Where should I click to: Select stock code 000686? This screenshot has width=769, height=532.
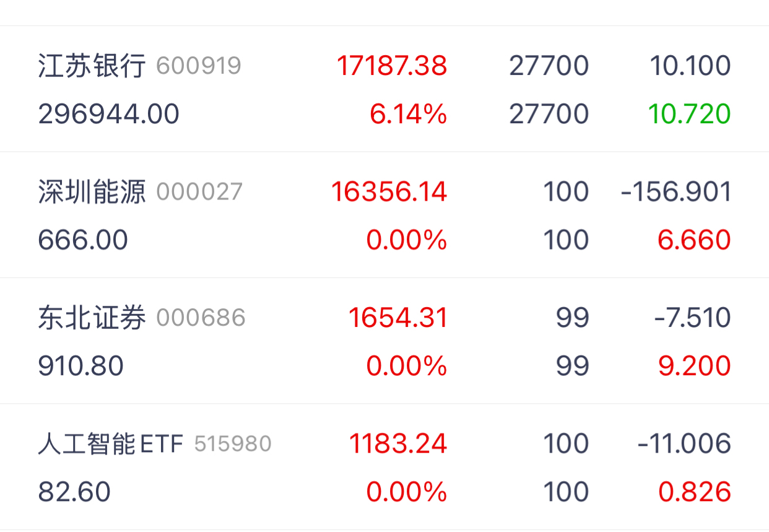201,318
